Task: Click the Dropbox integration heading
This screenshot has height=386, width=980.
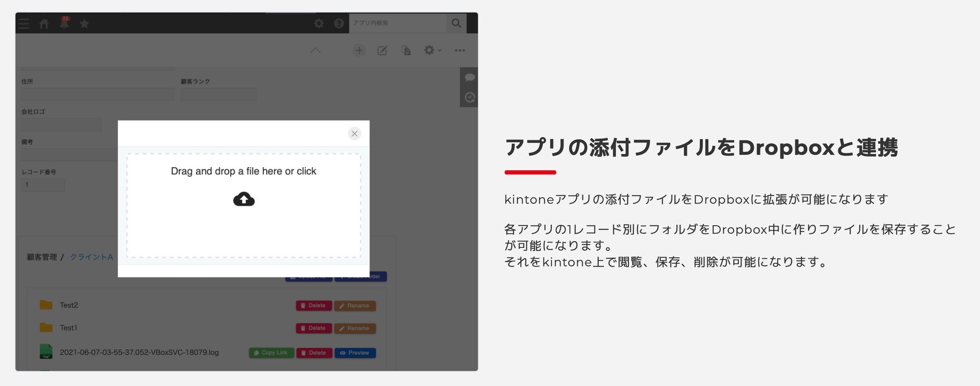Action: pos(701,148)
